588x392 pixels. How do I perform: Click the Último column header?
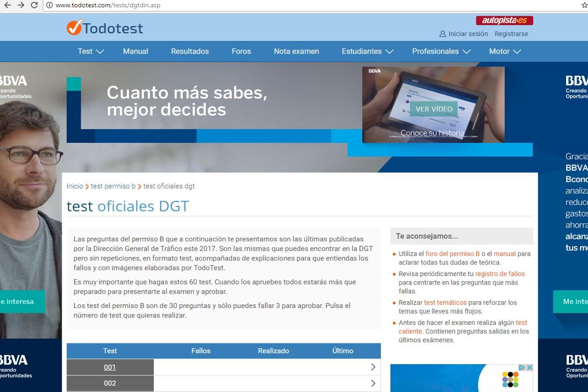pos(343,351)
